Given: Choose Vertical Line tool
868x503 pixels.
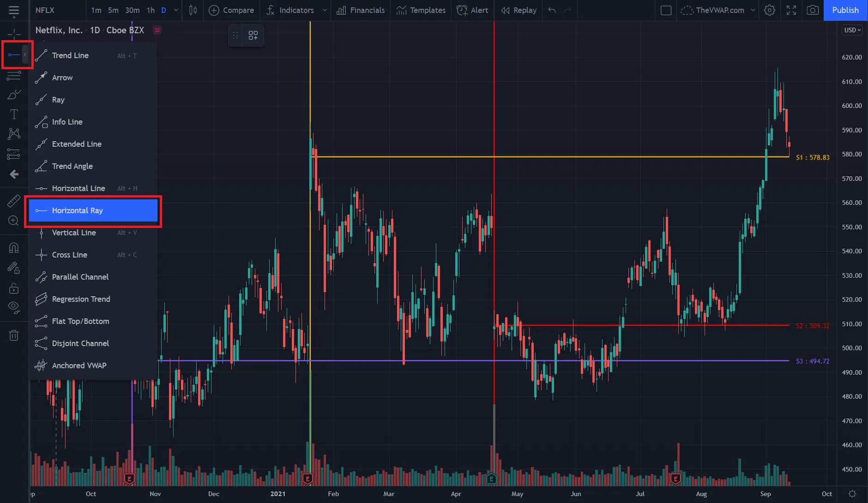Looking at the screenshot, I should (x=93, y=233).
